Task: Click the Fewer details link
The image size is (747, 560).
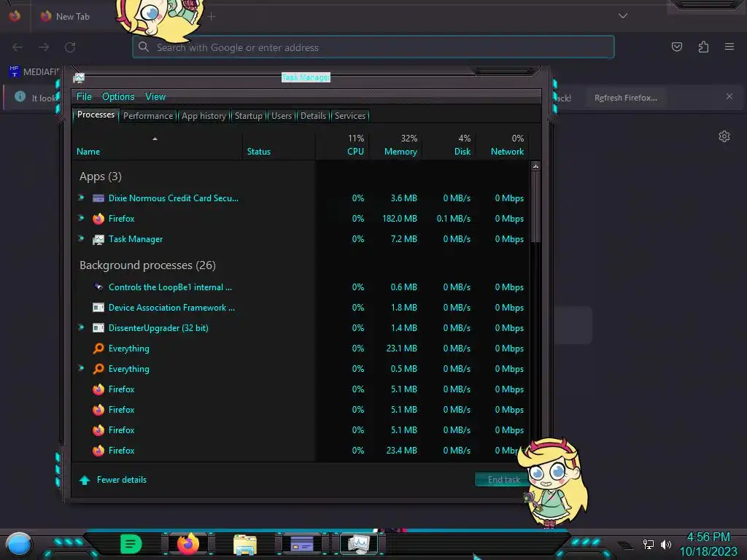Action: click(122, 480)
